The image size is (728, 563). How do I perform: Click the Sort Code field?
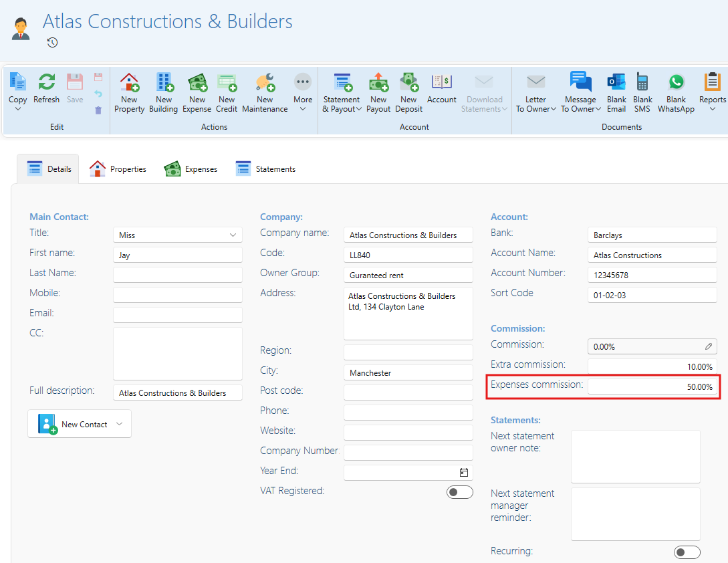click(652, 295)
